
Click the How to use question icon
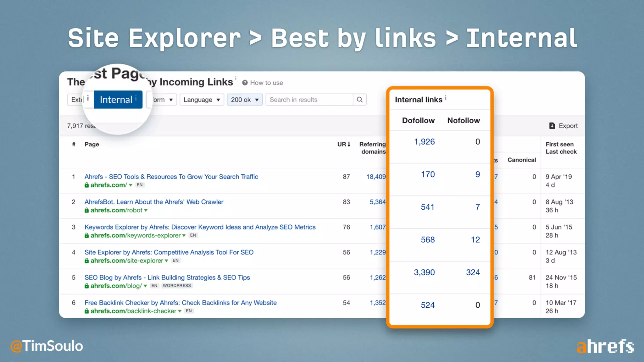coord(245,83)
